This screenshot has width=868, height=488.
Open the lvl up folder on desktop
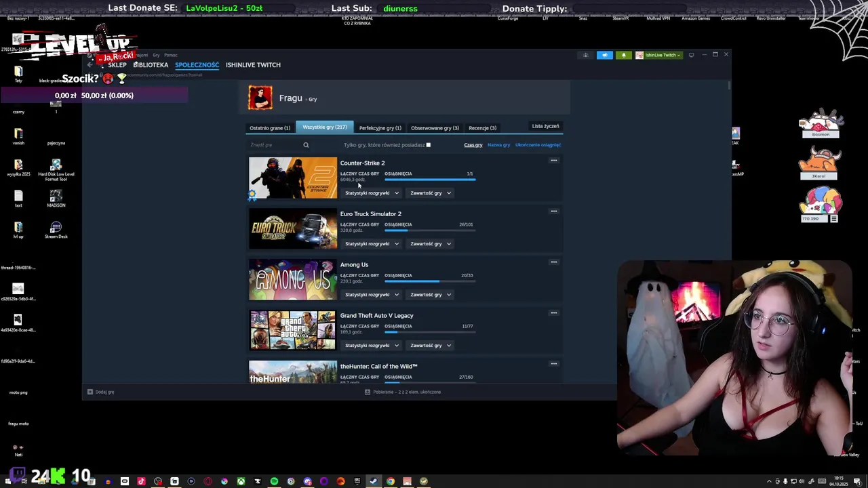click(x=18, y=230)
